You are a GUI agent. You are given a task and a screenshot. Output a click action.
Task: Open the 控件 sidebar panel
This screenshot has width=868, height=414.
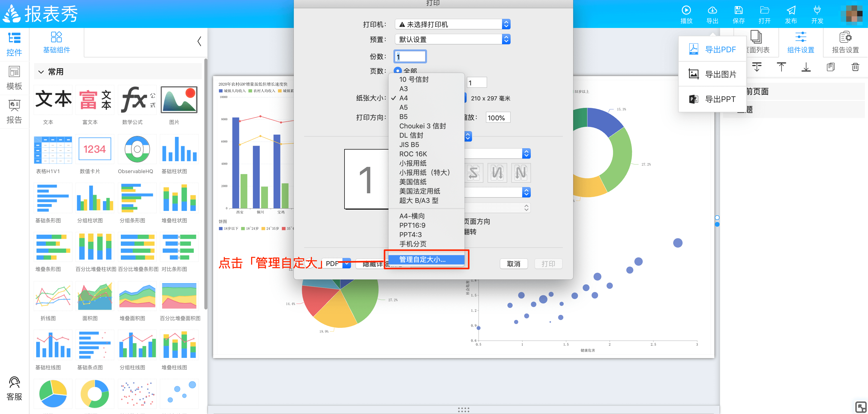14,44
